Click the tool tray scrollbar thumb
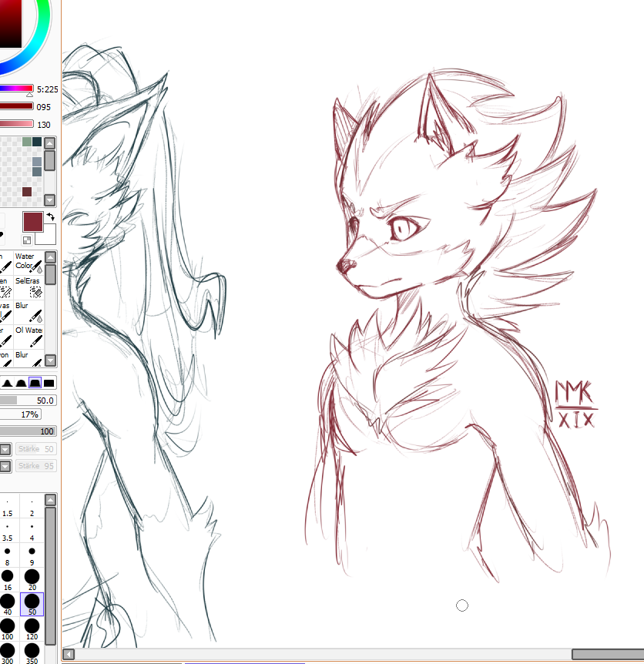 50,274
